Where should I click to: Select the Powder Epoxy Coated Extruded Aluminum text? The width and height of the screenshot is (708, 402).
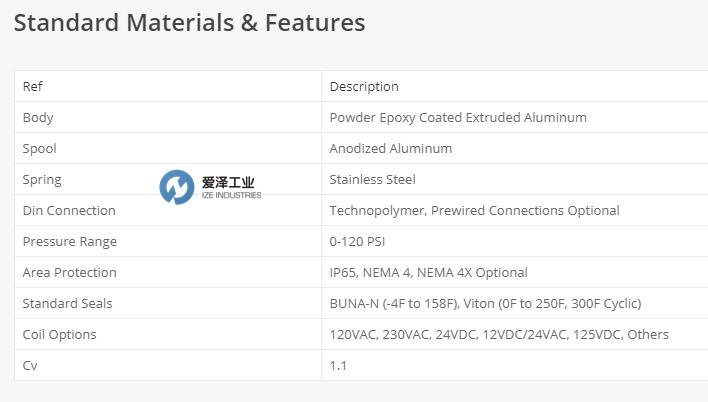pos(458,118)
